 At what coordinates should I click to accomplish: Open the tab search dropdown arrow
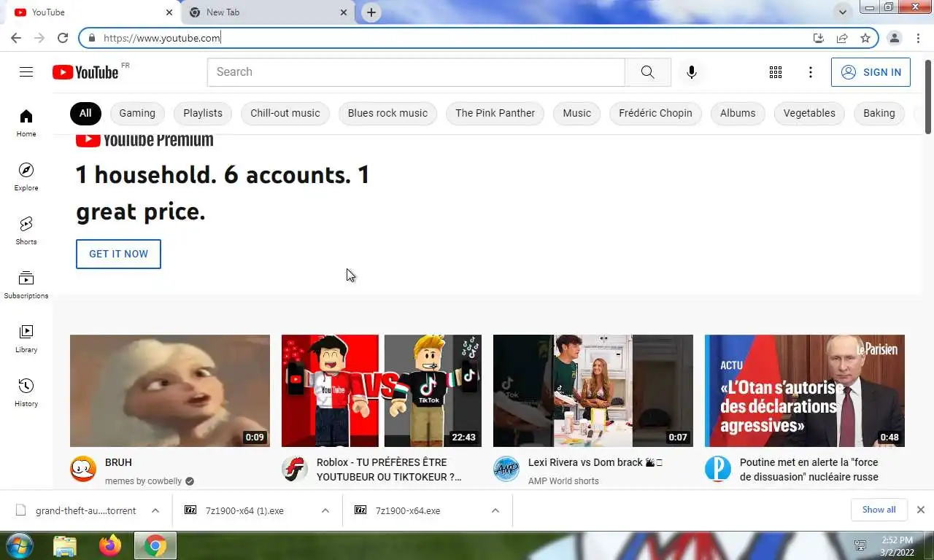point(843,12)
